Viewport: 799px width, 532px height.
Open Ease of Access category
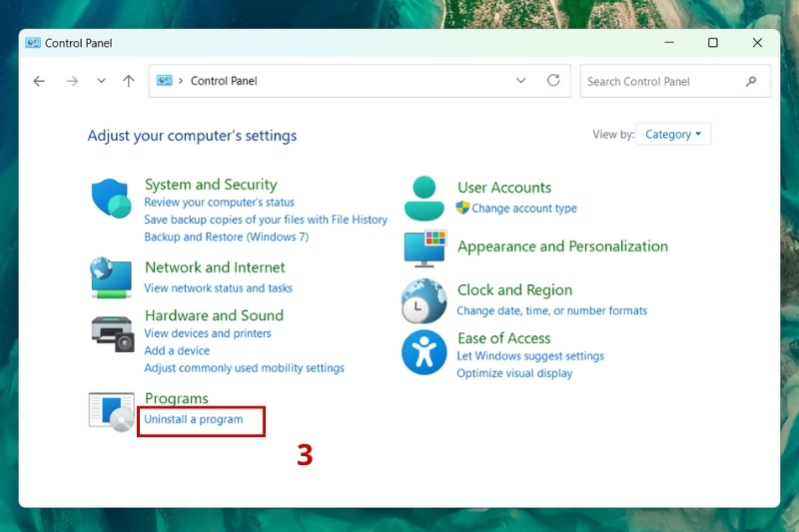[x=504, y=338]
